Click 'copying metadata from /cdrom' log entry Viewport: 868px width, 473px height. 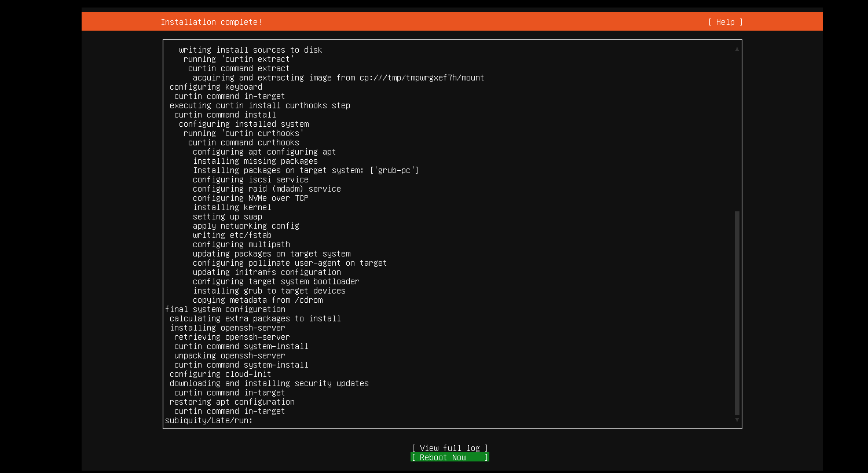point(258,300)
